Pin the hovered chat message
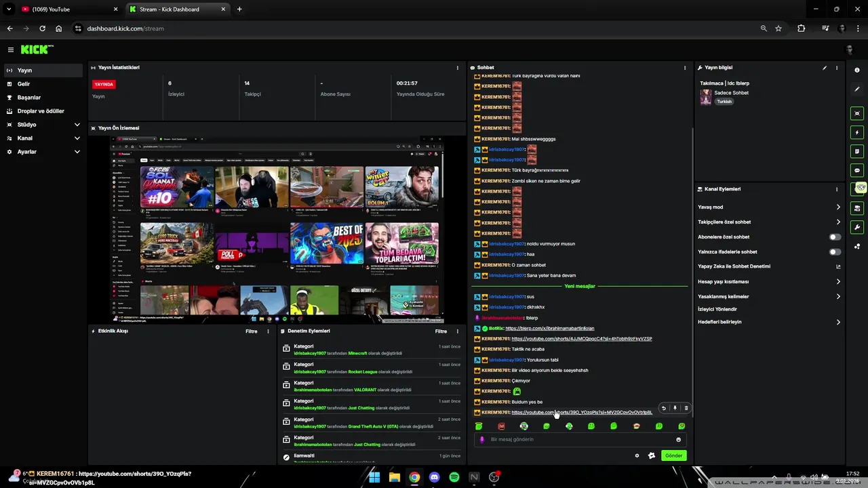The image size is (868, 488). coord(675,408)
